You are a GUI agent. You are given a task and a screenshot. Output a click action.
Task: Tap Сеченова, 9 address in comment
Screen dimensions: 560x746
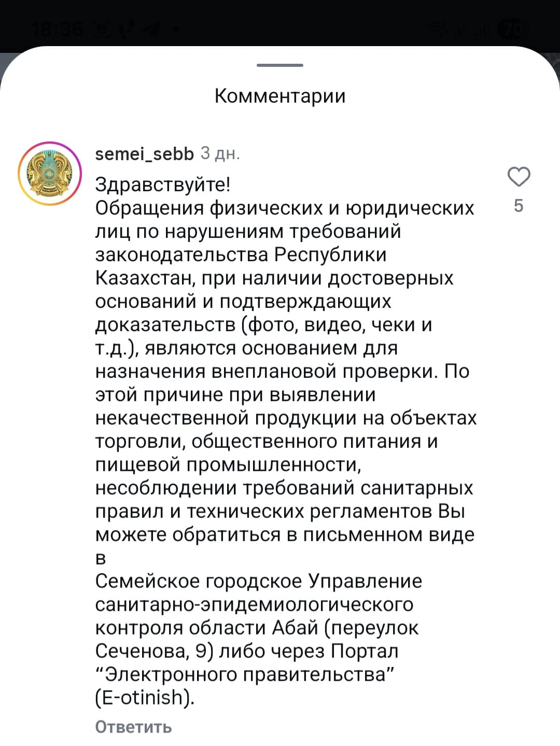pyautogui.click(x=155, y=651)
